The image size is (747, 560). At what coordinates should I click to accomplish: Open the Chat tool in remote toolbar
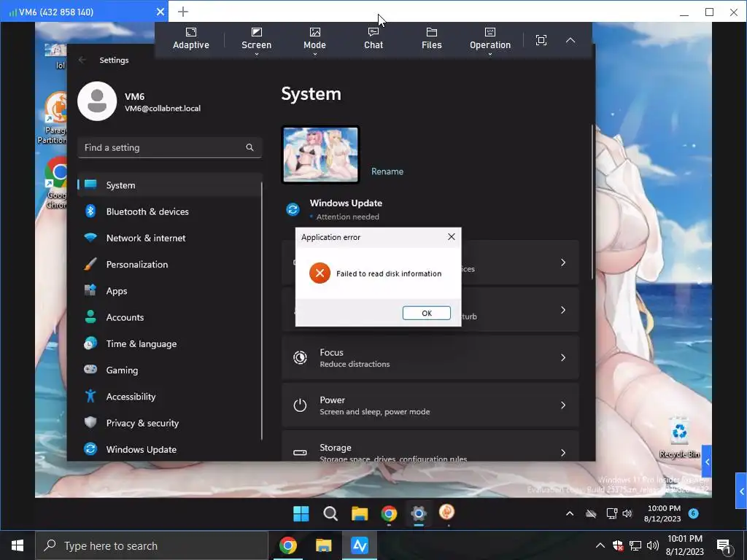tap(373, 39)
